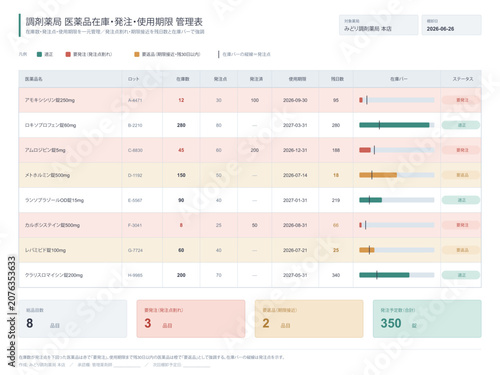Open the 要発注 summary card showing 3
The height and width of the screenshot is (375, 500).
click(x=191, y=319)
